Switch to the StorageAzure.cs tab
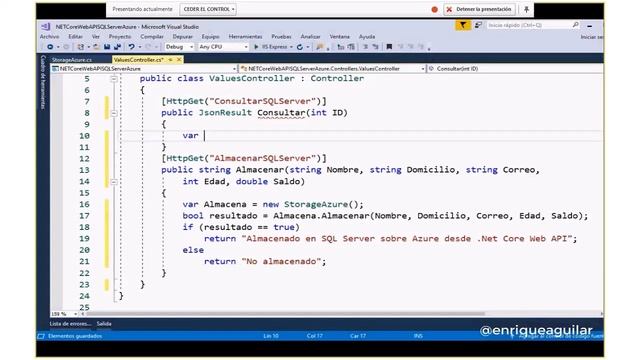This screenshot has width=640, height=360. 72,60
